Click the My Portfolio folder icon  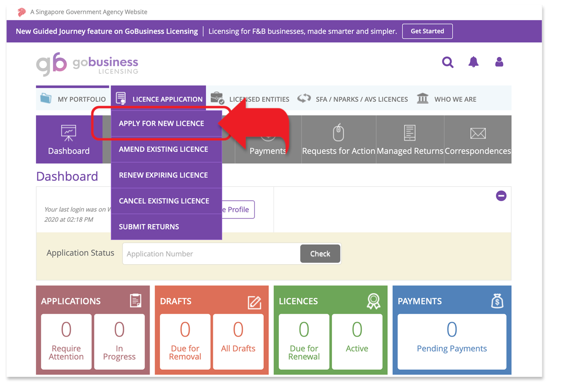(46, 98)
